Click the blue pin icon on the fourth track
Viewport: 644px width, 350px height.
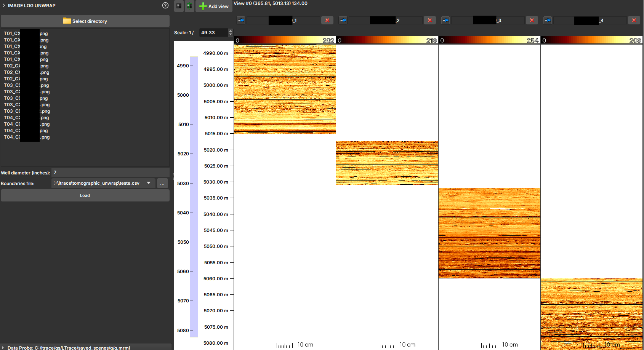(548, 20)
